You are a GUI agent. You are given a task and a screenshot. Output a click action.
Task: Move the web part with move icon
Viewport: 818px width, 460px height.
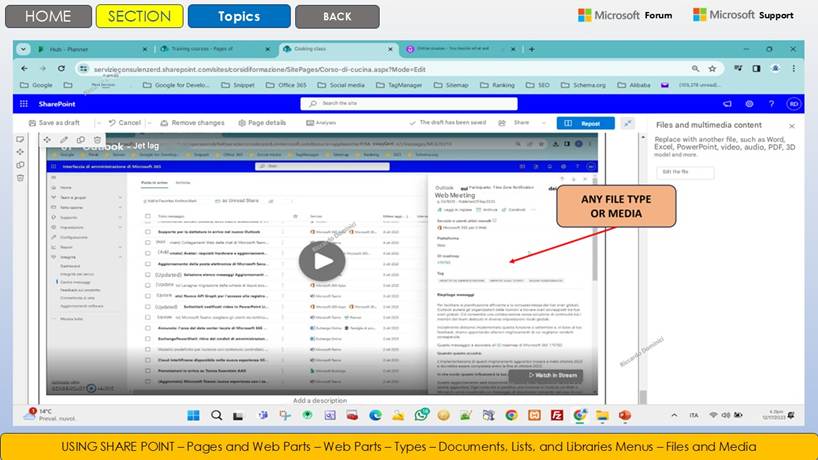click(x=47, y=140)
